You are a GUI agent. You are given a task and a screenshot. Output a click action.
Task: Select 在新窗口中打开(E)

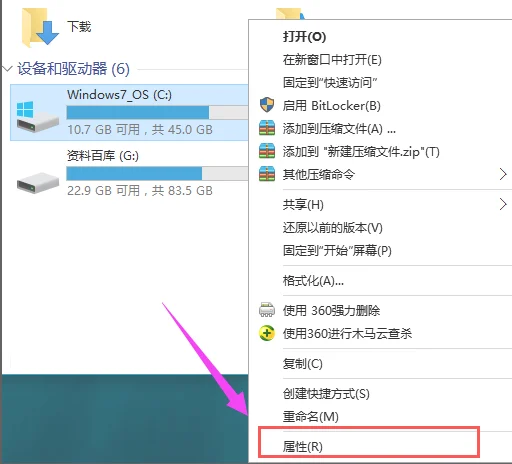[332, 60]
